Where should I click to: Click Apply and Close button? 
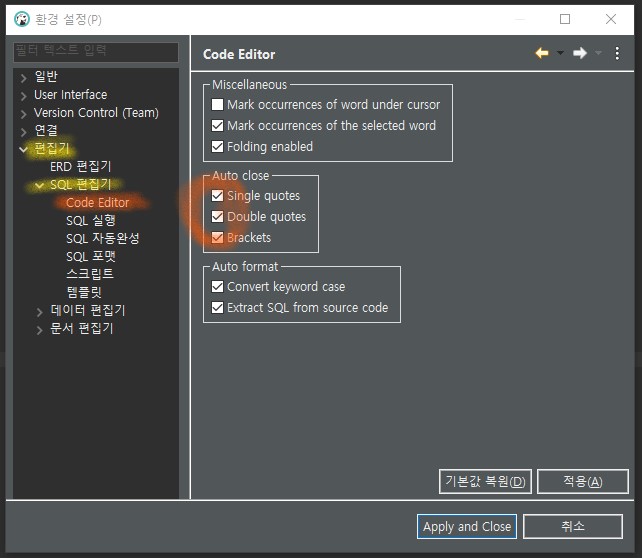pos(467,526)
